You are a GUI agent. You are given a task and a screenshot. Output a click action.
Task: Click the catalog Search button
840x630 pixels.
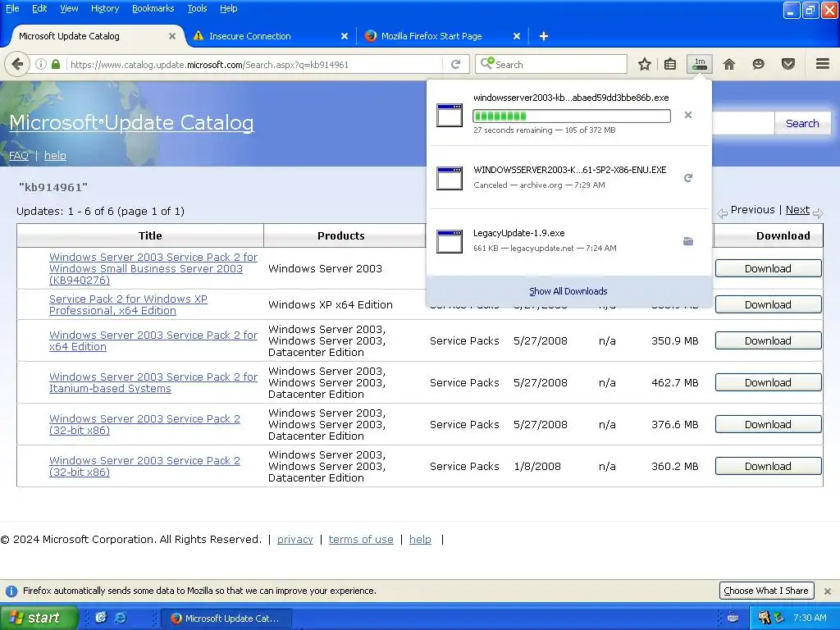(x=802, y=123)
